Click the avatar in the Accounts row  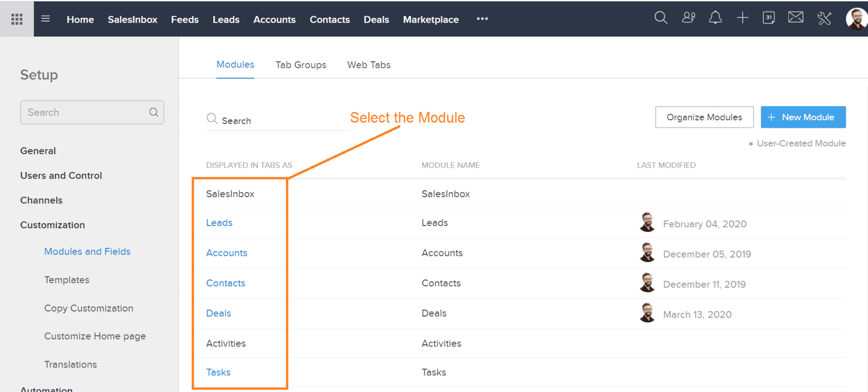tap(647, 253)
